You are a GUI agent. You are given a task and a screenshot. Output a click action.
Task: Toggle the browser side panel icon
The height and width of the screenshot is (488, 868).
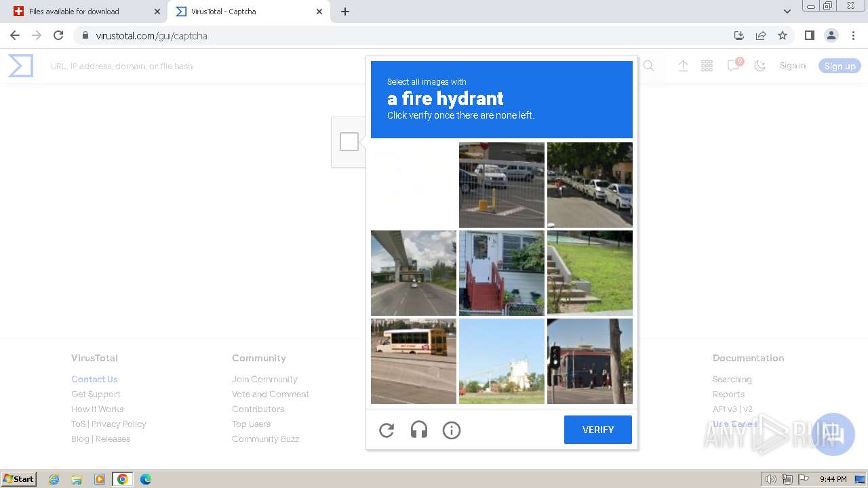point(809,35)
